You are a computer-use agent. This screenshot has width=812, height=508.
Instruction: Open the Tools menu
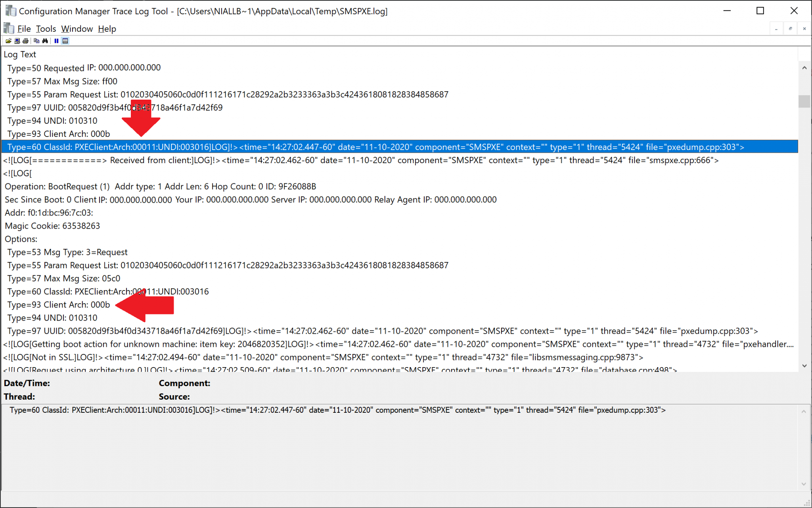tap(46, 28)
